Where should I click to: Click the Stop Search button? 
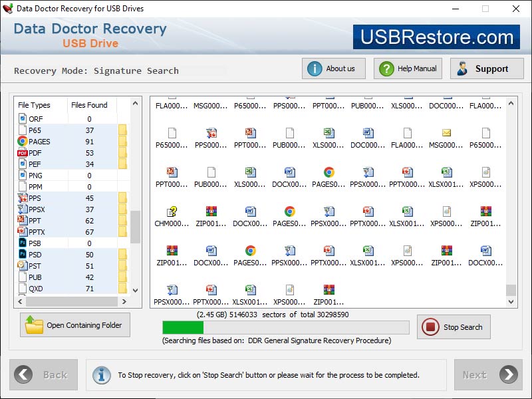[453, 327]
